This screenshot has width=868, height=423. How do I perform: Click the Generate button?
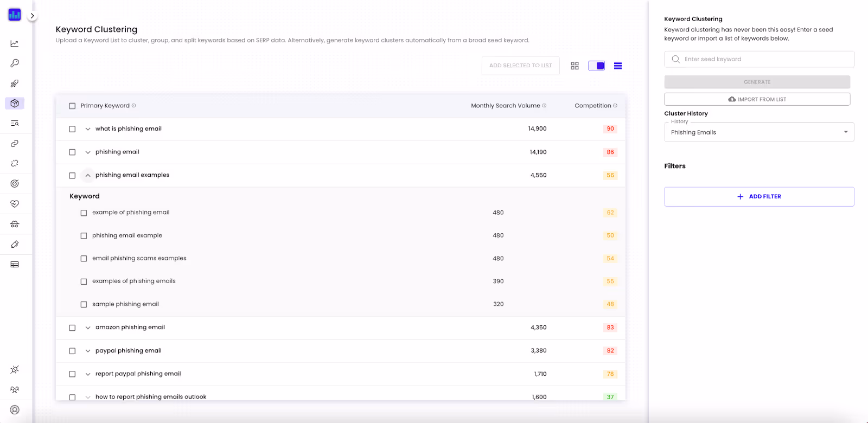coord(757,82)
